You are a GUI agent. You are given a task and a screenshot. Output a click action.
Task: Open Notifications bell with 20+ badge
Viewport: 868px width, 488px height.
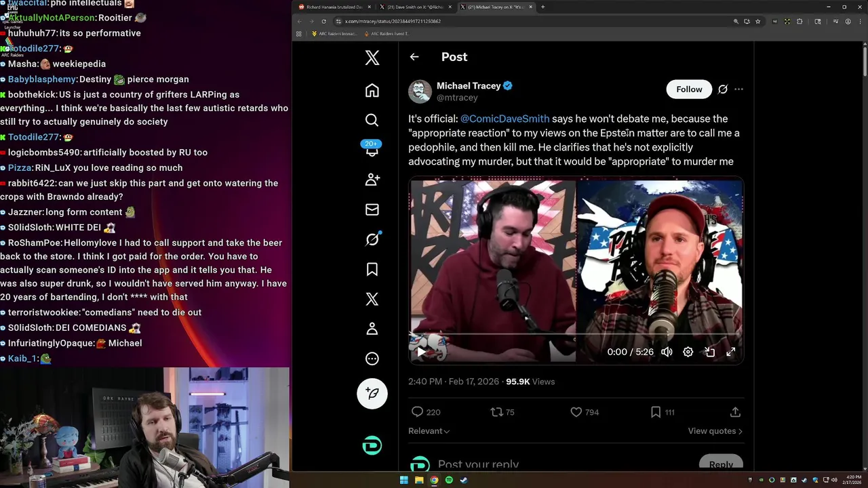[x=372, y=149]
